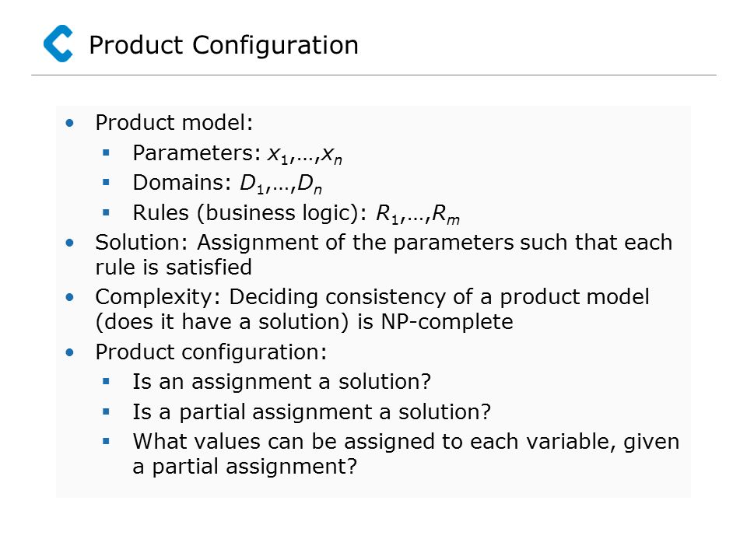Click 'Is a partial assignment a solution?' line
Viewport: 747px width, 560px height.
click(x=311, y=412)
